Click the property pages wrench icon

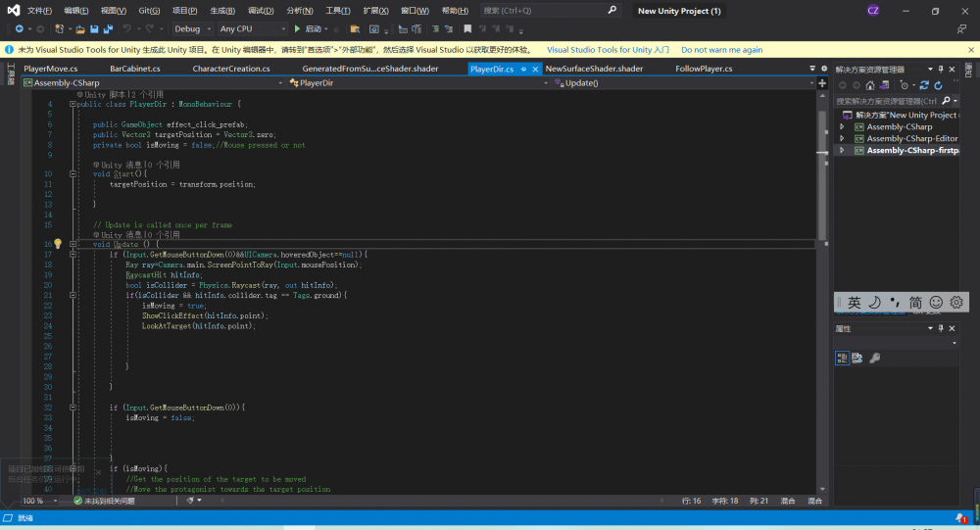pyautogui.click(x=875, y=359)
